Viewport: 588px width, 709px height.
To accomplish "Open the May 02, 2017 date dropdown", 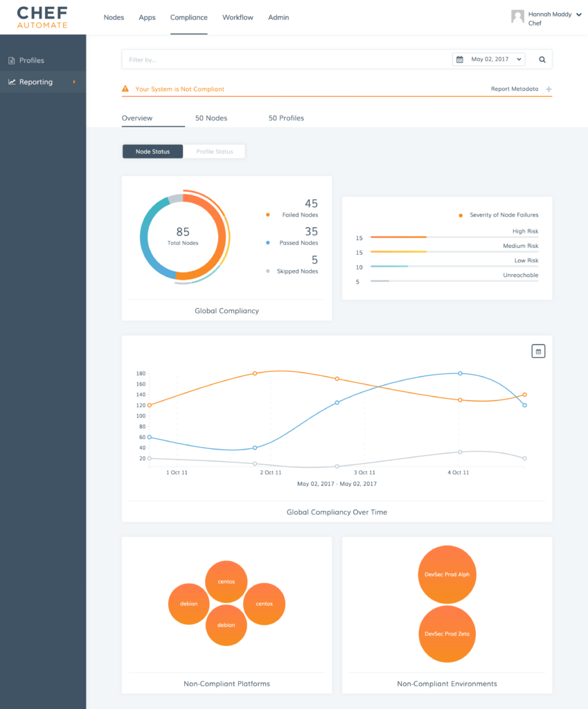I will coord(489,60).
